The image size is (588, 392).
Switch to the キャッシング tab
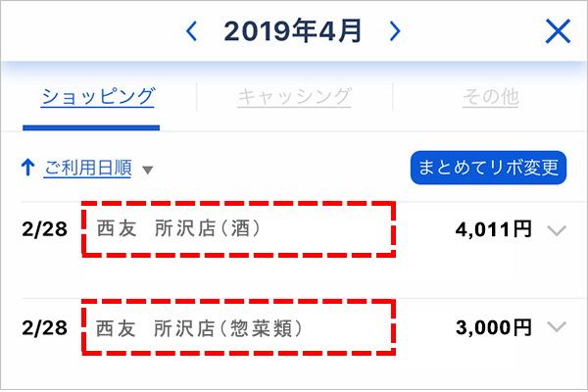294,97
